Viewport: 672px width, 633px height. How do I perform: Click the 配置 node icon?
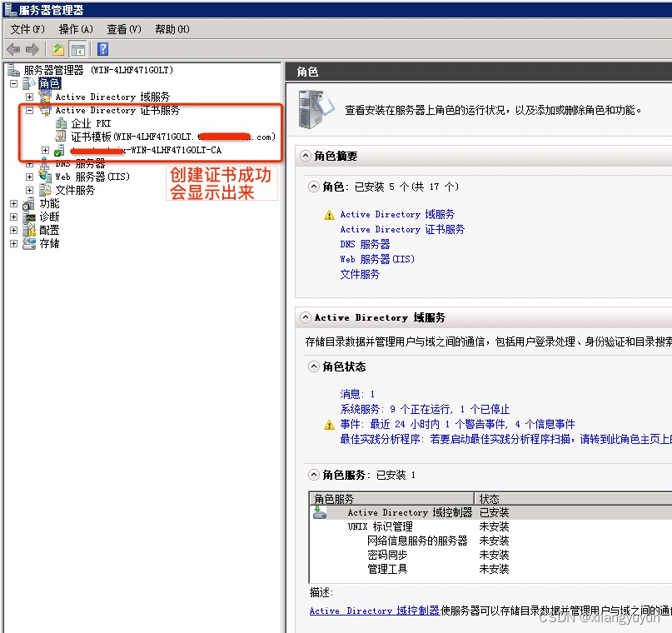pyautogui.click(x=29, y=230)
